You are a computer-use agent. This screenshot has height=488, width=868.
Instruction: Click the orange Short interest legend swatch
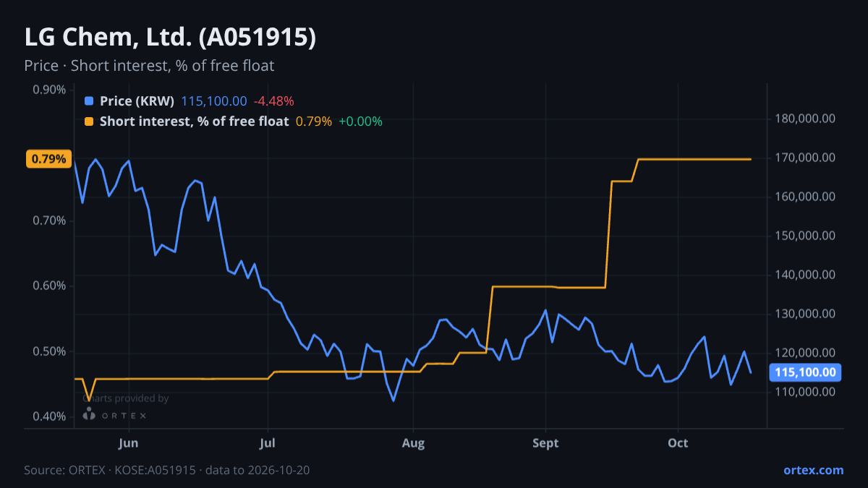[89, 121]
